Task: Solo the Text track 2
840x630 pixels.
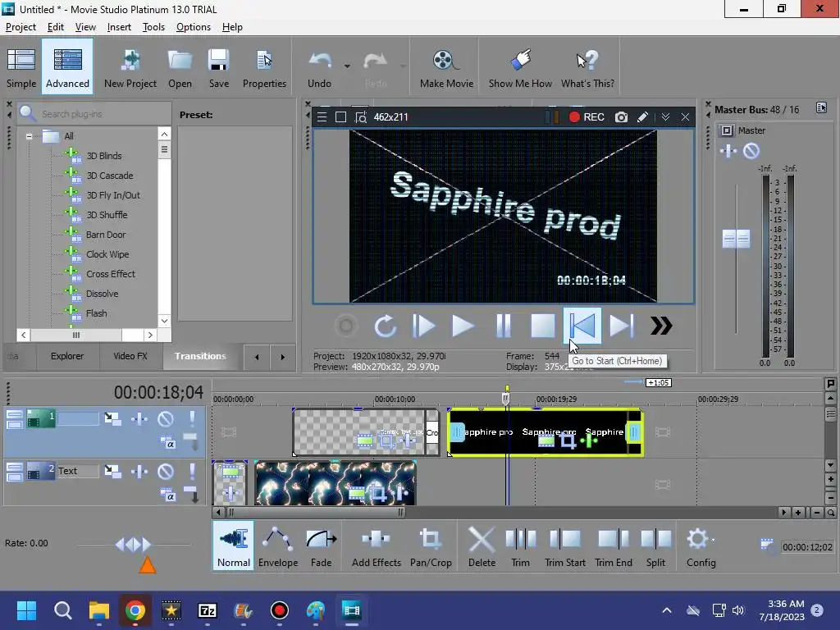Action: (192, 472)
